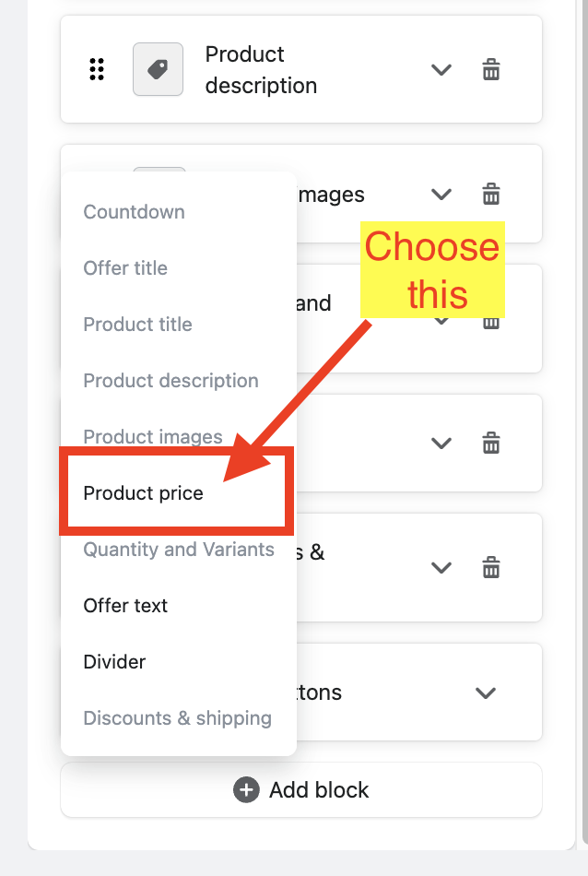Pick Divider from the block menu
This screenshot has height=876, width=588.
[x=114, y=662]
